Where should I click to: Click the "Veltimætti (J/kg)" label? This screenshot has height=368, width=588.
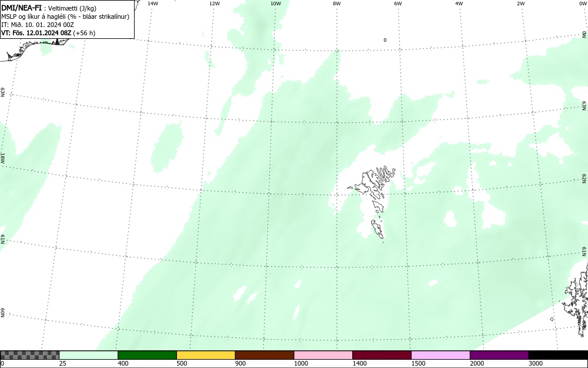pyautogui.click(x=72, y=9)
